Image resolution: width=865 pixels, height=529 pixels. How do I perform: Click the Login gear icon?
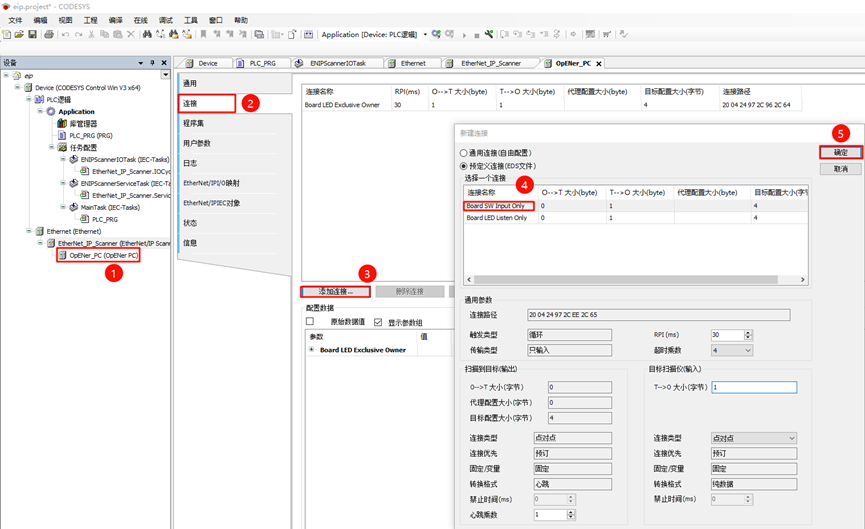tap(436, 34)
